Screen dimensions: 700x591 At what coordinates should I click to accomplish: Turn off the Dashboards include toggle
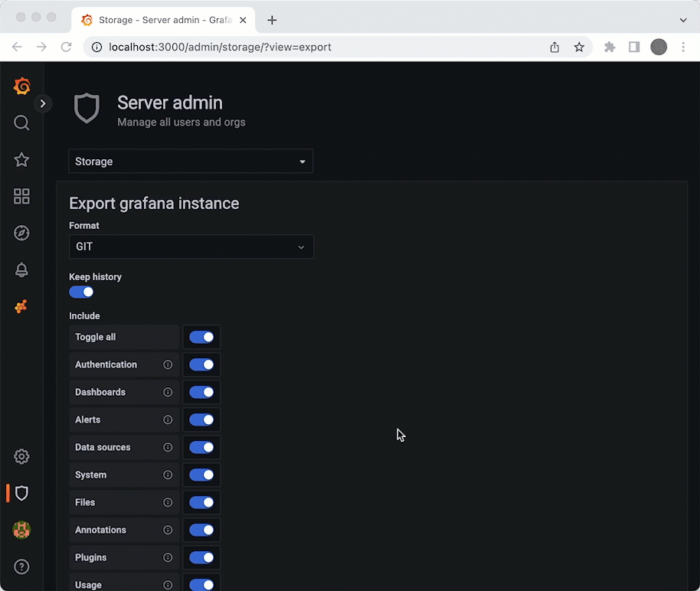[201, 392]
